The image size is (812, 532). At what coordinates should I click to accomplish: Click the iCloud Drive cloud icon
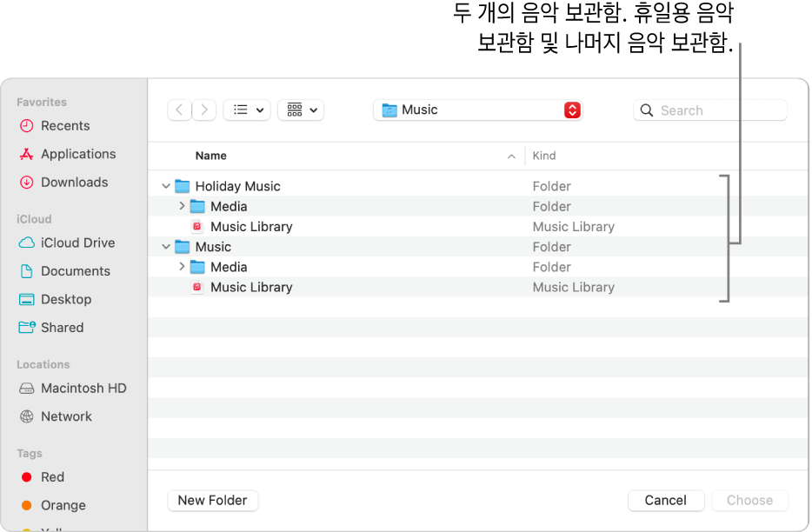point(26,243)
